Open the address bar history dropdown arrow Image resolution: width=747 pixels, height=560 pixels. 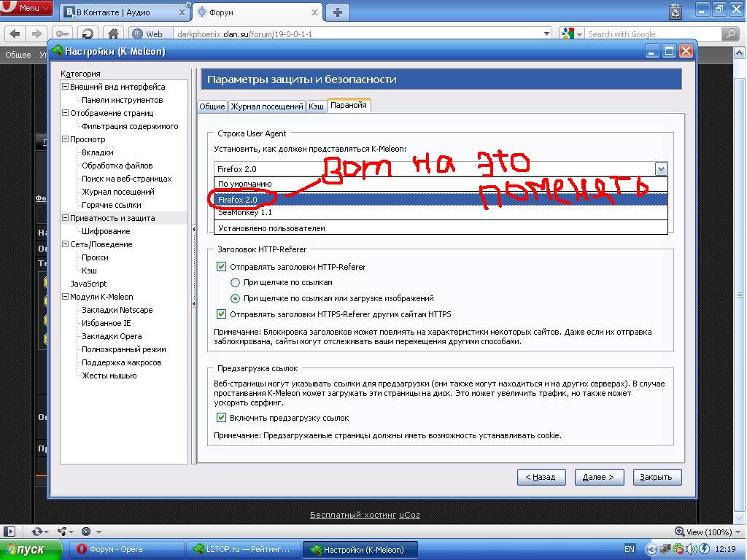547,34
